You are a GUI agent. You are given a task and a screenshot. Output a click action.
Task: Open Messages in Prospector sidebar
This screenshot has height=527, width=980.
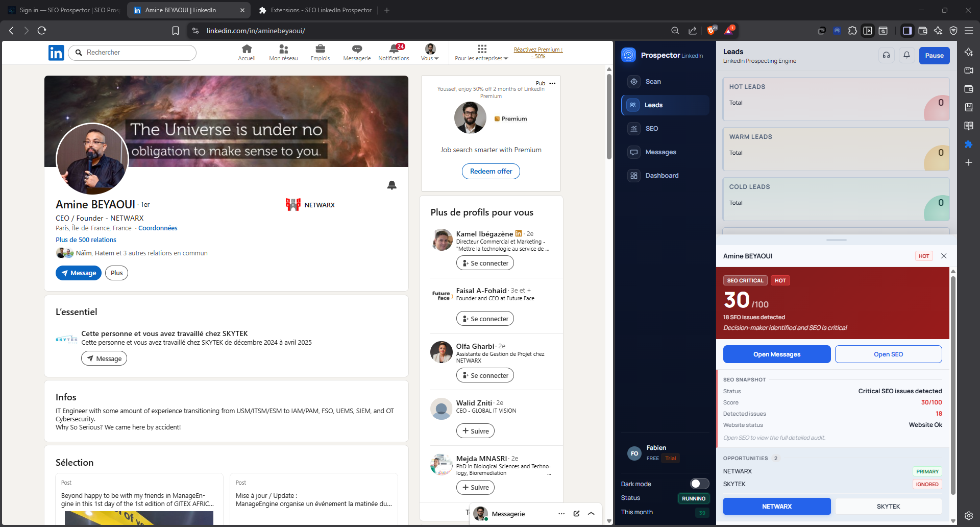pyautogui.click(x=660, y=152)
